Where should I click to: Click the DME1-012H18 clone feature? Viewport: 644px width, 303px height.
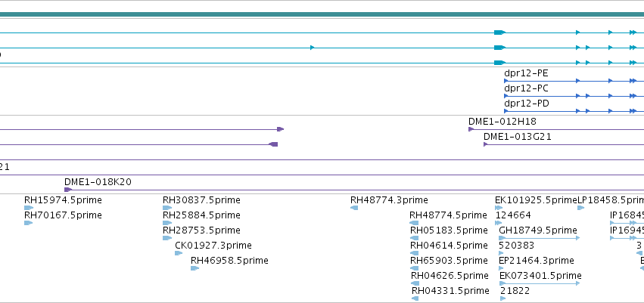[x=556, y=129]
